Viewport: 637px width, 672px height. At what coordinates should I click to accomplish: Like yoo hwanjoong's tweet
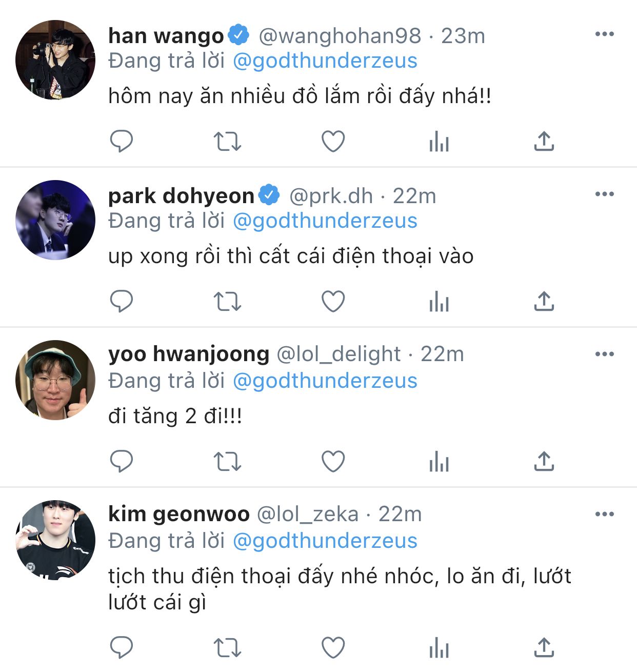pos(333,461)
